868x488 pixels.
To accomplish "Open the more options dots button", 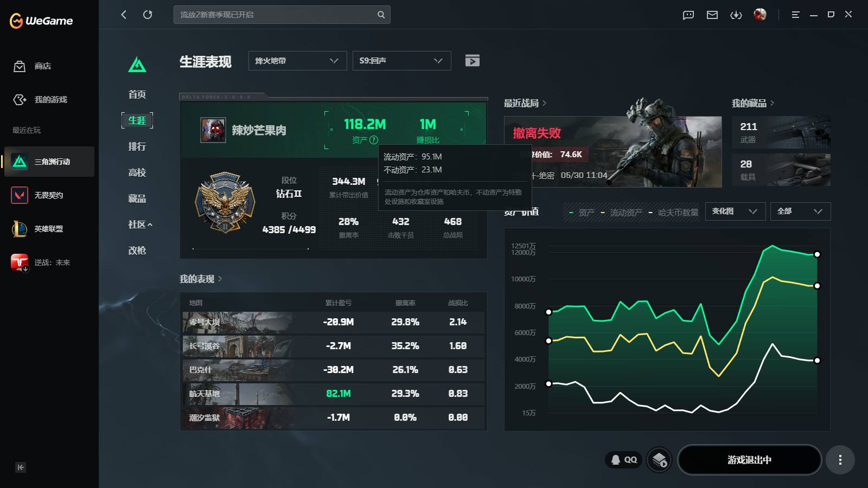I will (x=840, y=460).
